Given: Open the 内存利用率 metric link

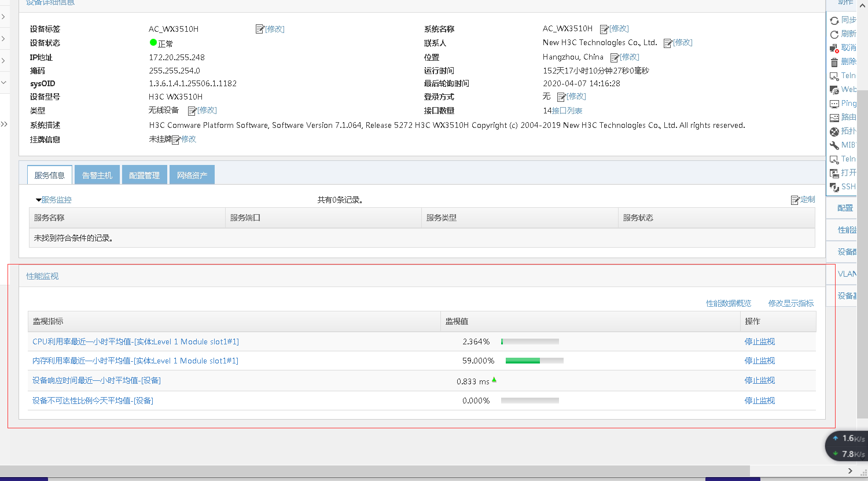Looking at the screenshot, I should 135,361.
